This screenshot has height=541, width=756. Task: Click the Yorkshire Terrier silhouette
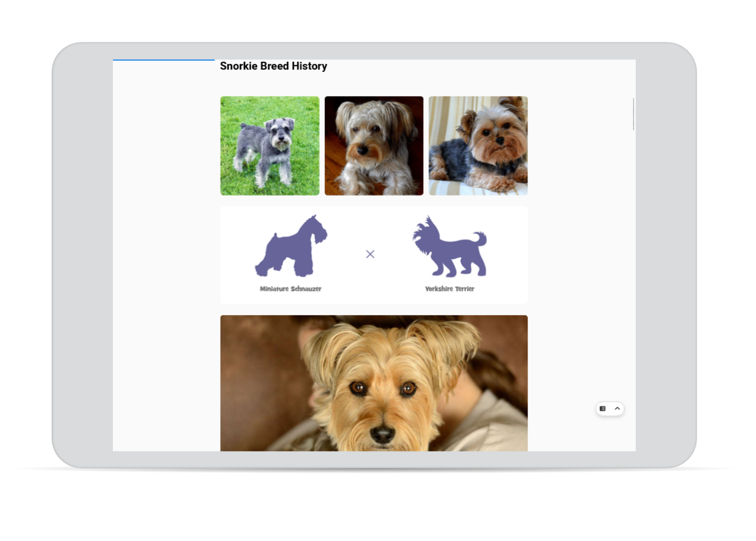[x=450, y=246]
